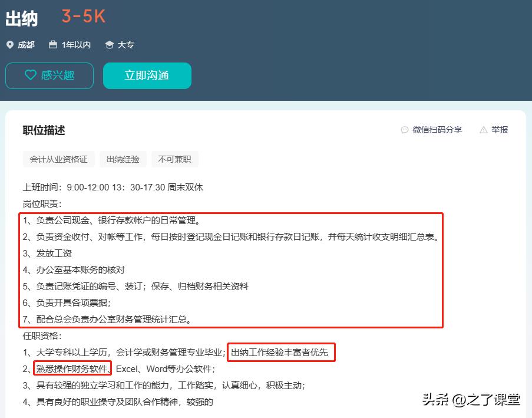Click the WeChat chat bubble icon before 微信扫码分享
The image size is (532, 418).
tap(404, 130)
